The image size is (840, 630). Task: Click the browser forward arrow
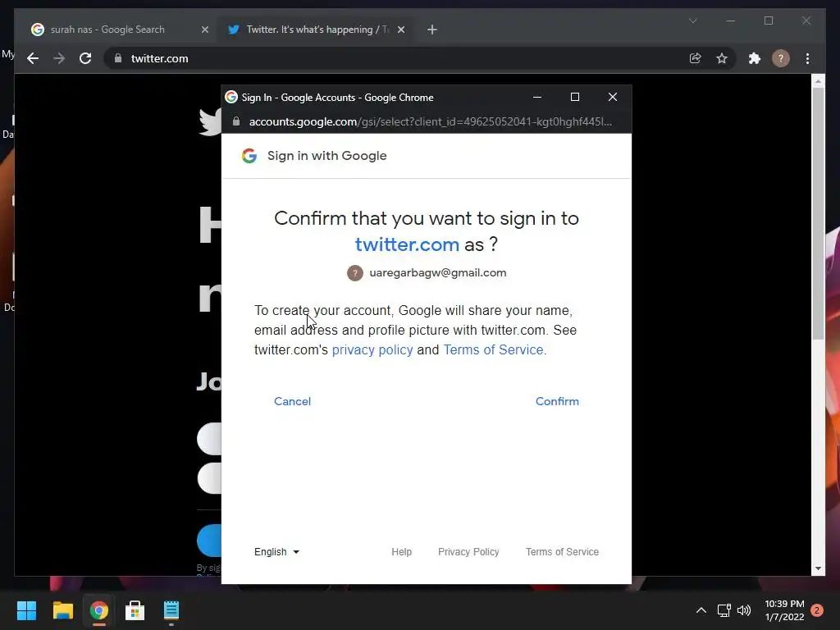pyautogui.click(x=59, y=58)
